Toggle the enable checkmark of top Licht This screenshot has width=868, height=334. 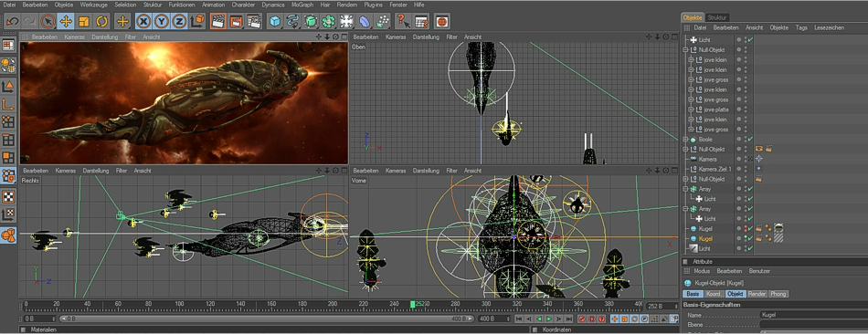coord(750,40)
